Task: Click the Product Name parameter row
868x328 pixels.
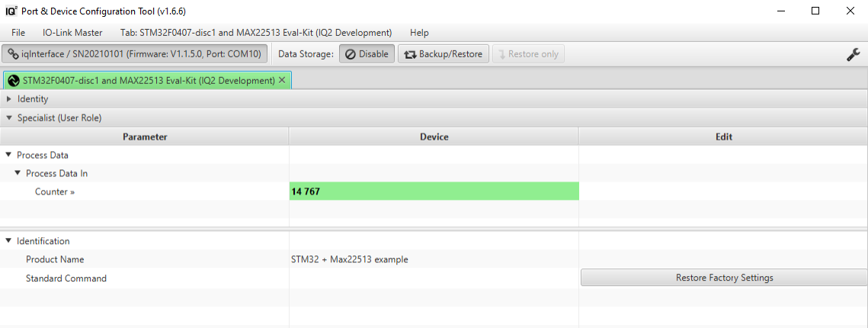Action: tap(55, 259)
